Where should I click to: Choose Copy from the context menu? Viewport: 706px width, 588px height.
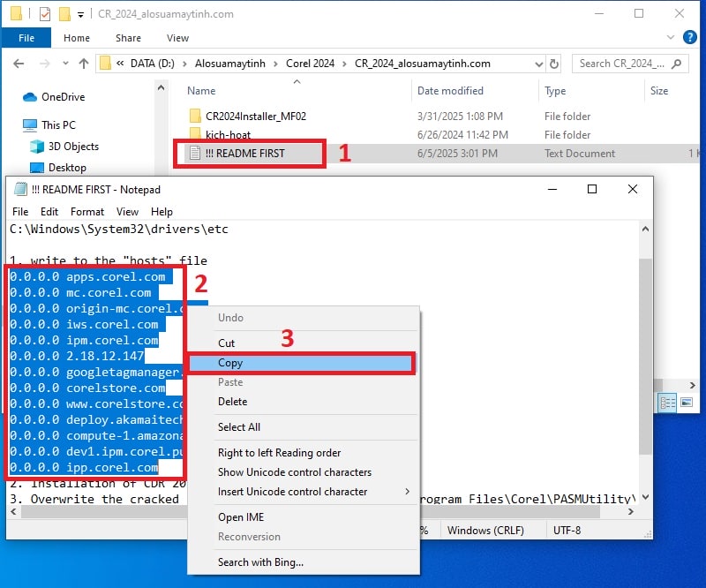[301, 363]
